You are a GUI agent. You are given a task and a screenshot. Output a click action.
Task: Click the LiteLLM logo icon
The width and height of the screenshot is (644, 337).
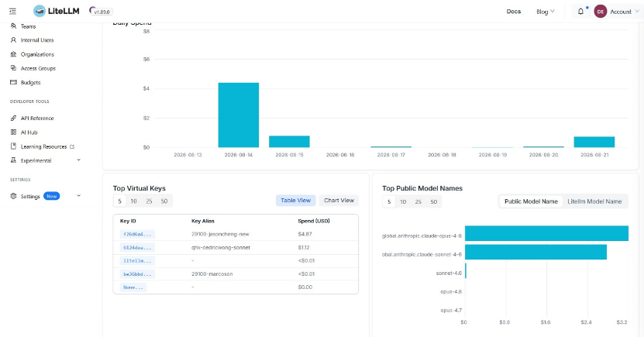40,11
